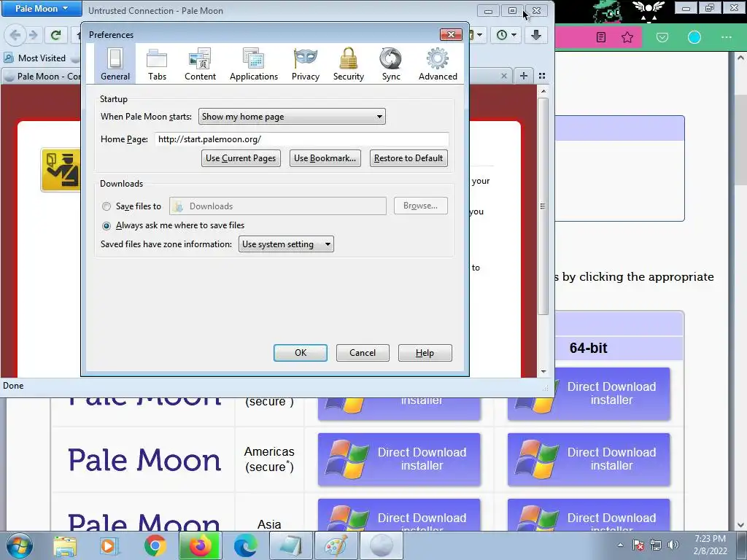Image resolution: width=747 pixels, height=560 pixels.
Task: Expand the History button dropdown arrow
Action: click(x=514, y=35)
